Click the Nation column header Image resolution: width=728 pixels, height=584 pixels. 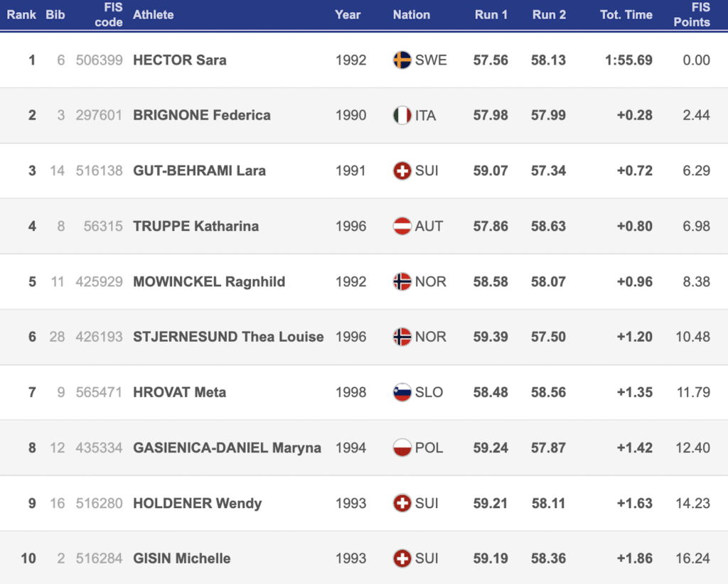click(411, 14)
